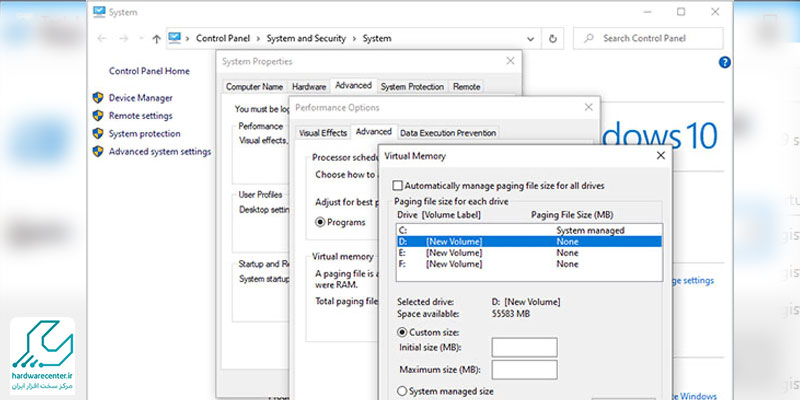
Task: Open address bar history dropdown arrow
Action: pos(531,39)
